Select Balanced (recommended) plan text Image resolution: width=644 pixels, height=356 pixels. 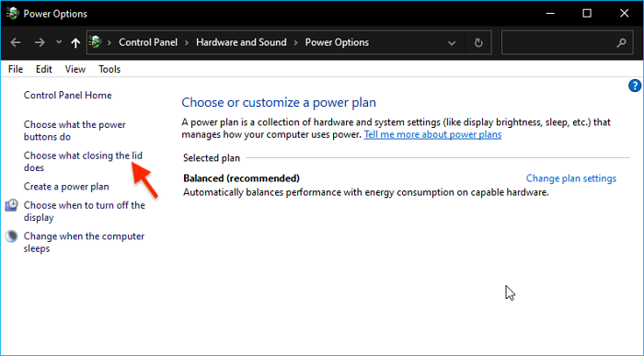click(241, 178)
